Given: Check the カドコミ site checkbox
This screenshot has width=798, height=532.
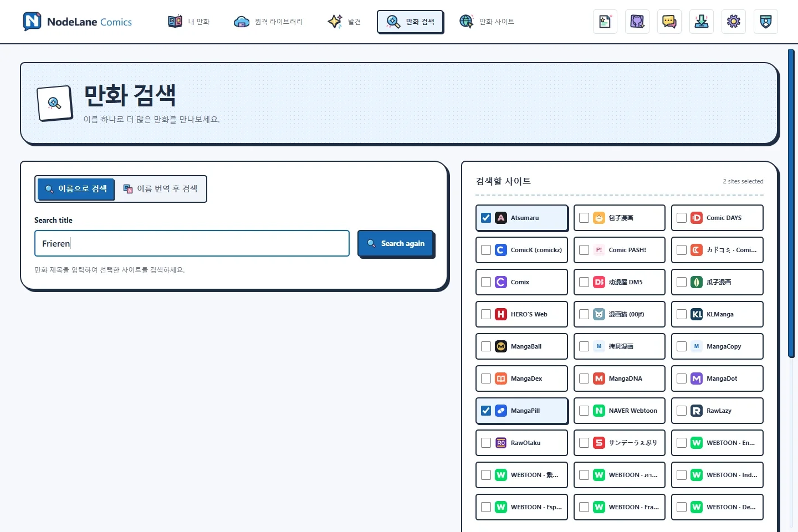Looking at the screenshot, I should point(682,250).
